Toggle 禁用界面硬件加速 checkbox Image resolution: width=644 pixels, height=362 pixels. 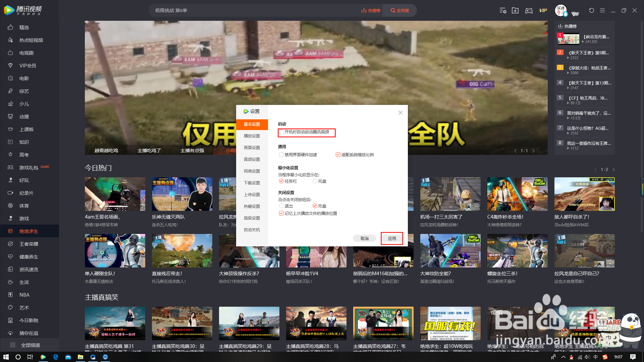pyautogui.click(x=281, y=155)
